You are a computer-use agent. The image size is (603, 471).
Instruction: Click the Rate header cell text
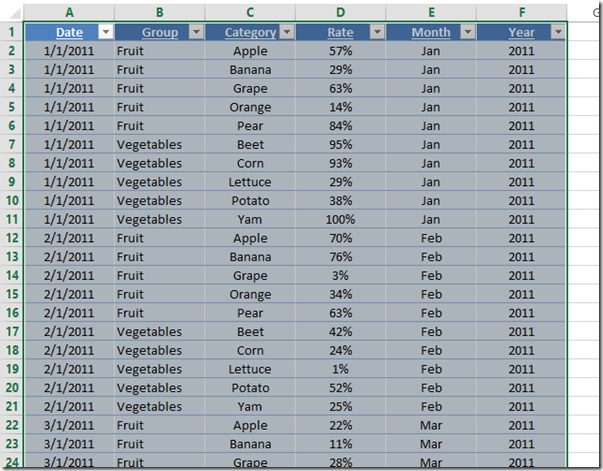tap(340, 32)
